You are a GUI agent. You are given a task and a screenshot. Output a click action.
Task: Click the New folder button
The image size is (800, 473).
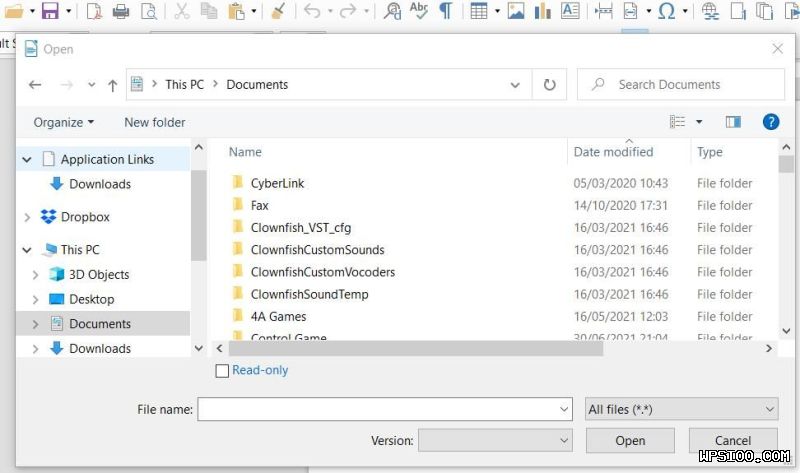tap(154, 122)
